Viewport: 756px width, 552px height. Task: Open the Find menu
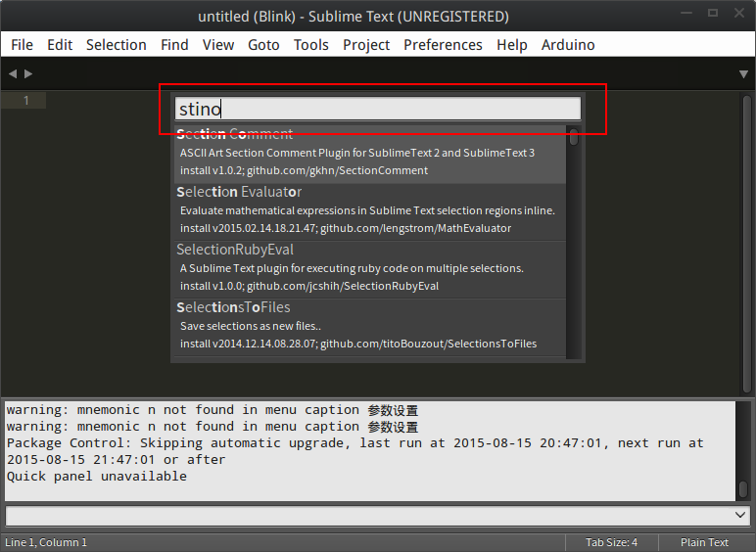tap(174, 45)
